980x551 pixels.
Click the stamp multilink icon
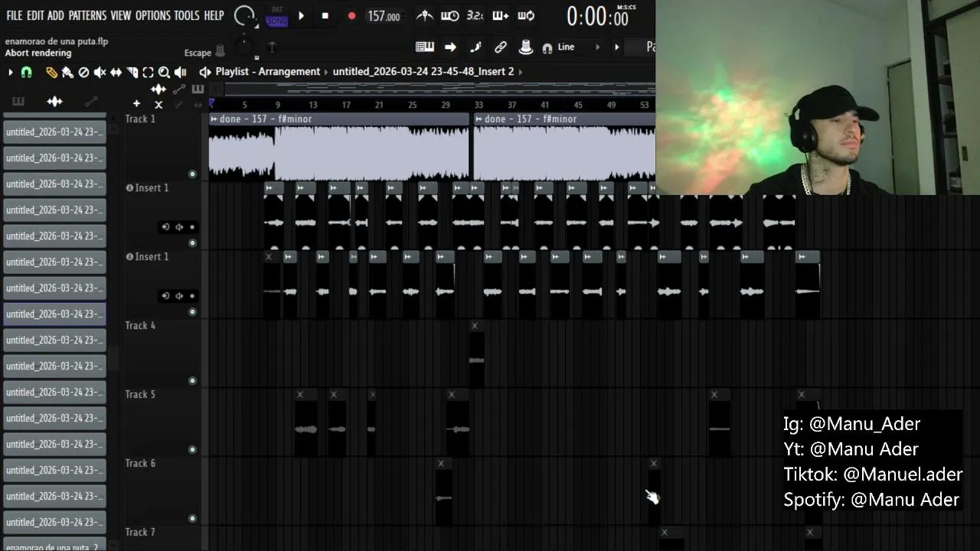(x=526, y=47)
